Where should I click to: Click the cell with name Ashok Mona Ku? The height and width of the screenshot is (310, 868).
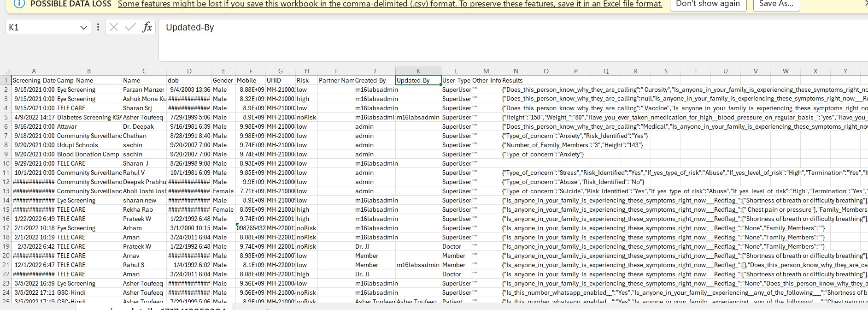click(x=144, y=99)
